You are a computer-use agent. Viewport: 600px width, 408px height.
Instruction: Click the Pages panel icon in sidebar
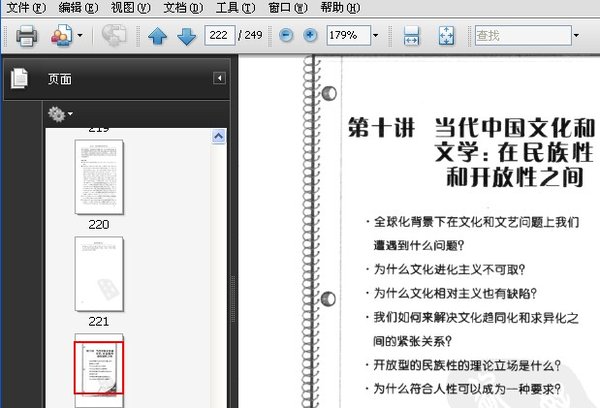point(19,79)
